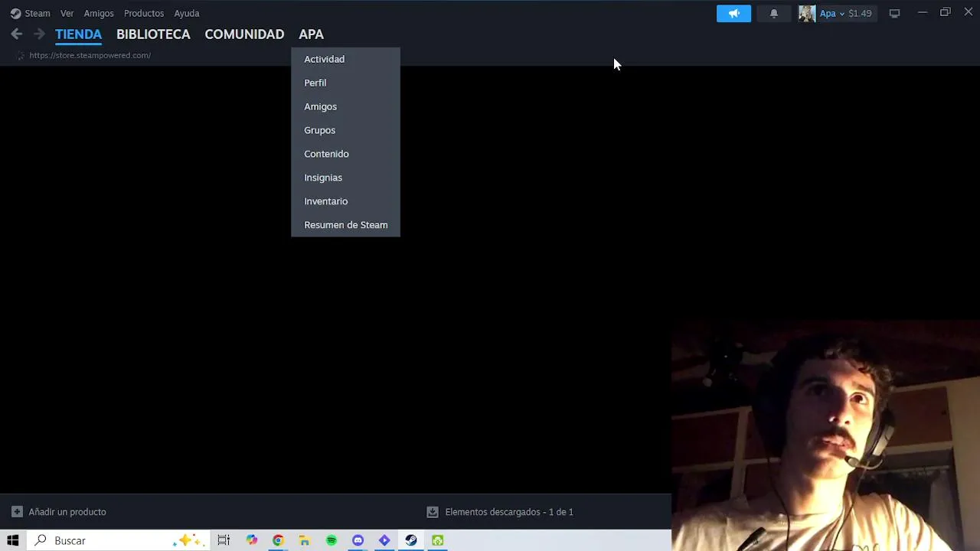980x551 pixels.
Task: Click the store URL address text
Action: tap(90, 55)
